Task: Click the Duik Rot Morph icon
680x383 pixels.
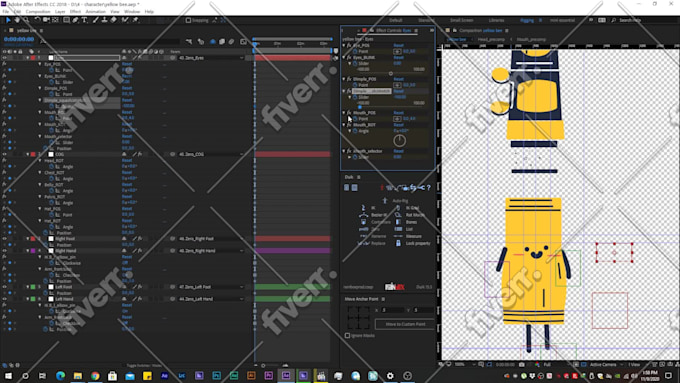Action: [x=398, y=215]
